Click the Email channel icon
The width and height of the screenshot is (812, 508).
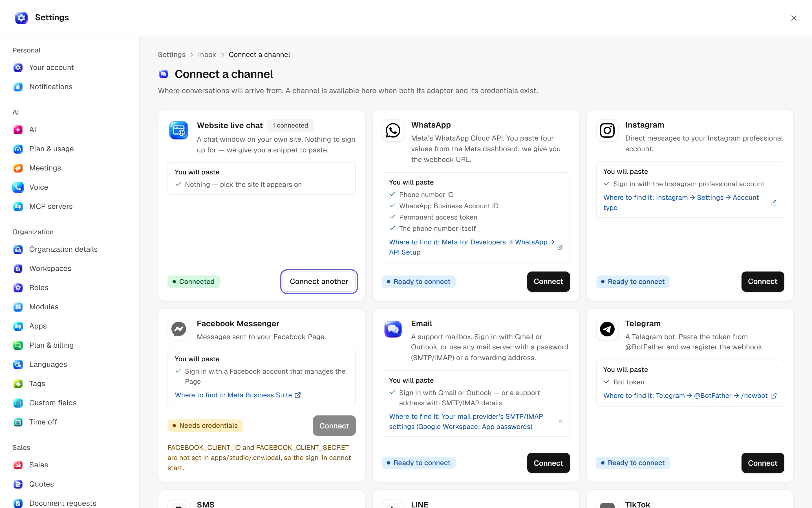(x=393, y=329)
